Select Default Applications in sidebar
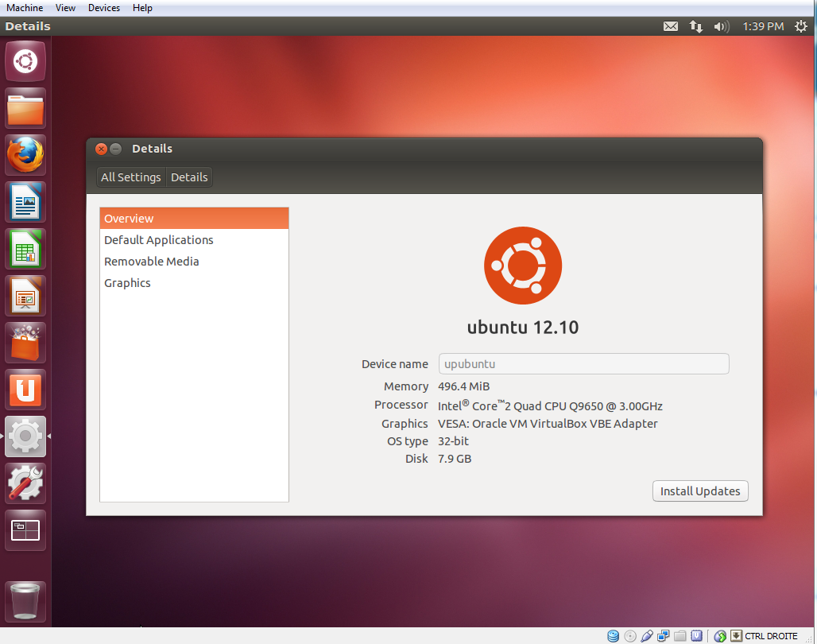 pos(194,240)
